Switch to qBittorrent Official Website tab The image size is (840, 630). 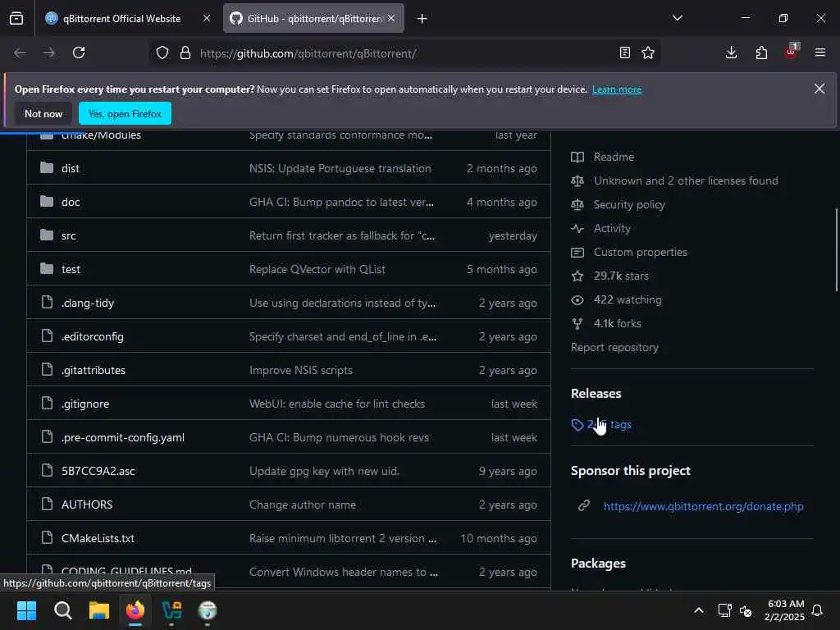pyautogui.click(x=121, y=19)
